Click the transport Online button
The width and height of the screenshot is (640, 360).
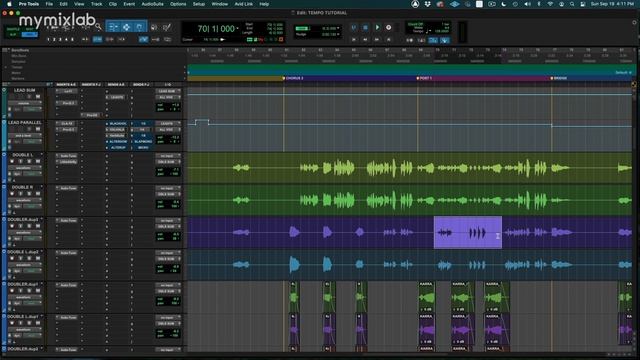tap(353, 27)
